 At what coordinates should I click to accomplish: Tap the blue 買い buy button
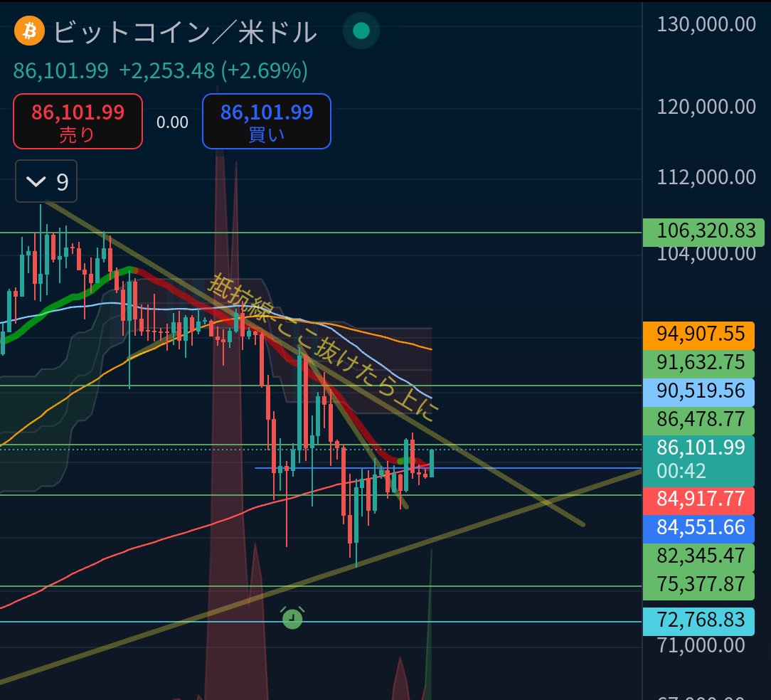pos(267,121)
